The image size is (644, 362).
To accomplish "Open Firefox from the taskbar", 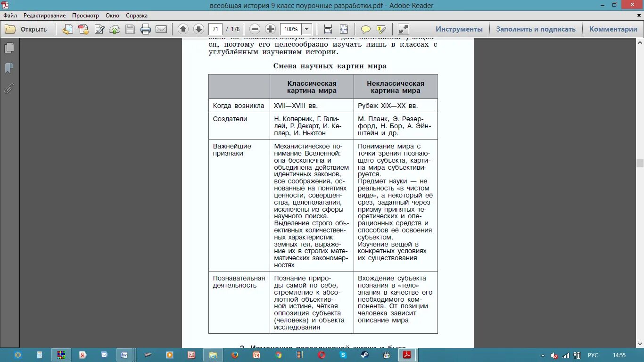I will [236, 355].
